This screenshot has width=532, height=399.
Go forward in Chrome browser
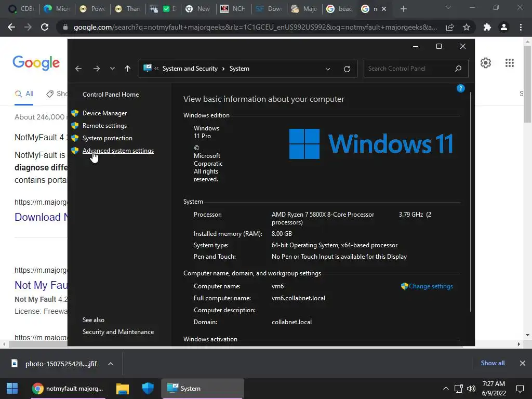pos(28,27)
